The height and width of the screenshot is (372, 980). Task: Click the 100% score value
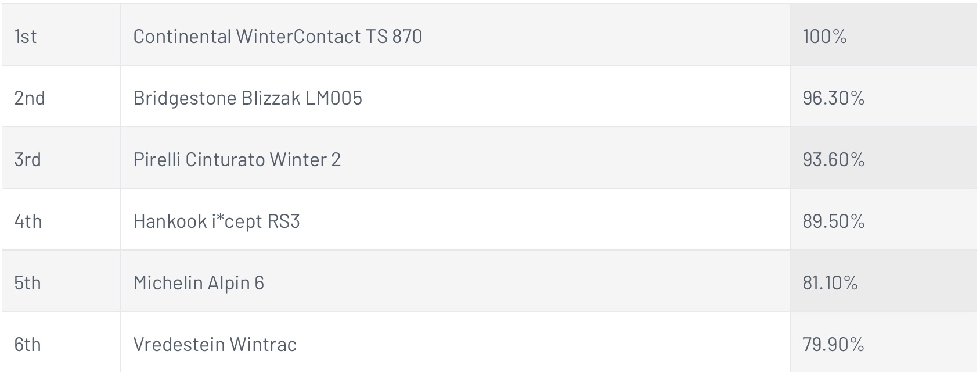tap(824, 36)
